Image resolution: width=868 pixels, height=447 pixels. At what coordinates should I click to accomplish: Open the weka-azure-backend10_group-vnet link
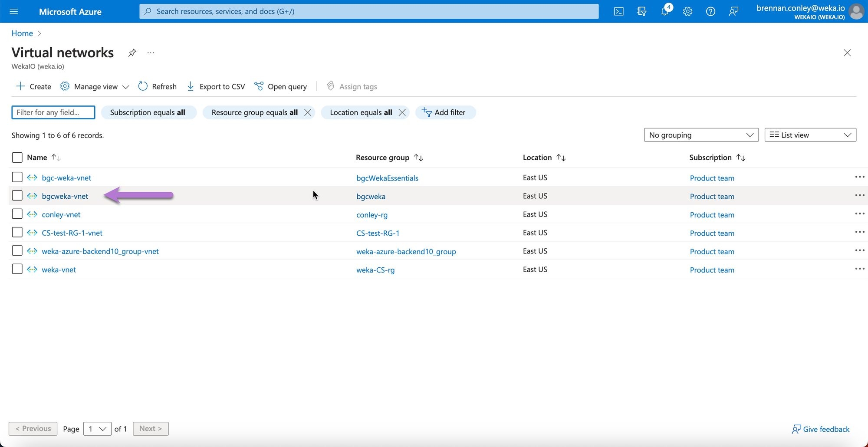(x=100, y=251)
